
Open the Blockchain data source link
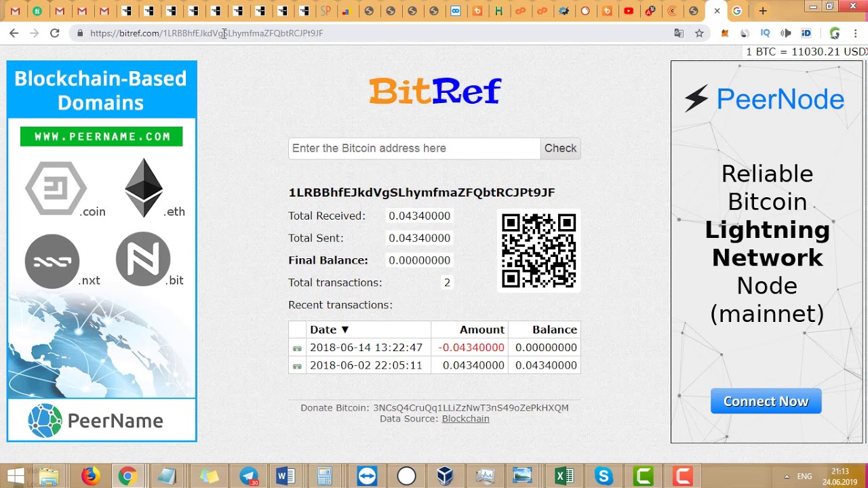(x=466, y=419)
